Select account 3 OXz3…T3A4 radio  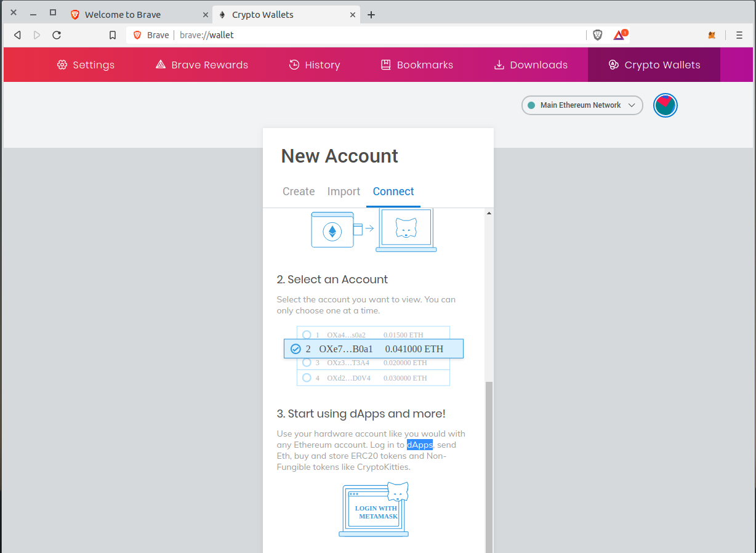[307, 363]
